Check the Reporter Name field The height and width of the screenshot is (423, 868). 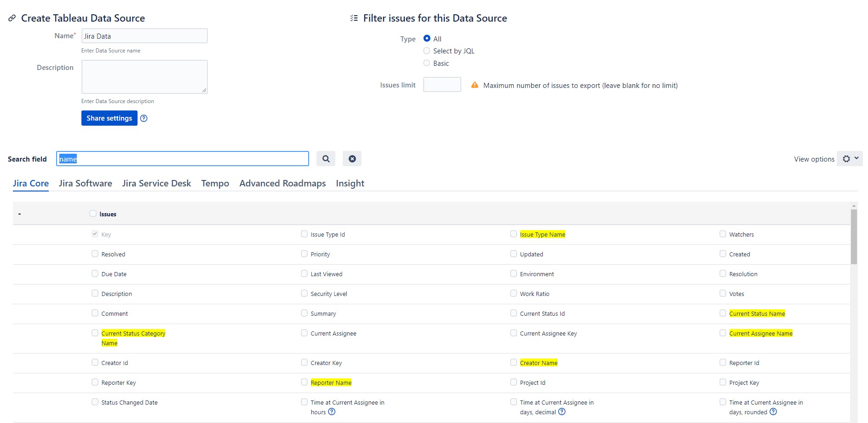[x=304, y=382]
